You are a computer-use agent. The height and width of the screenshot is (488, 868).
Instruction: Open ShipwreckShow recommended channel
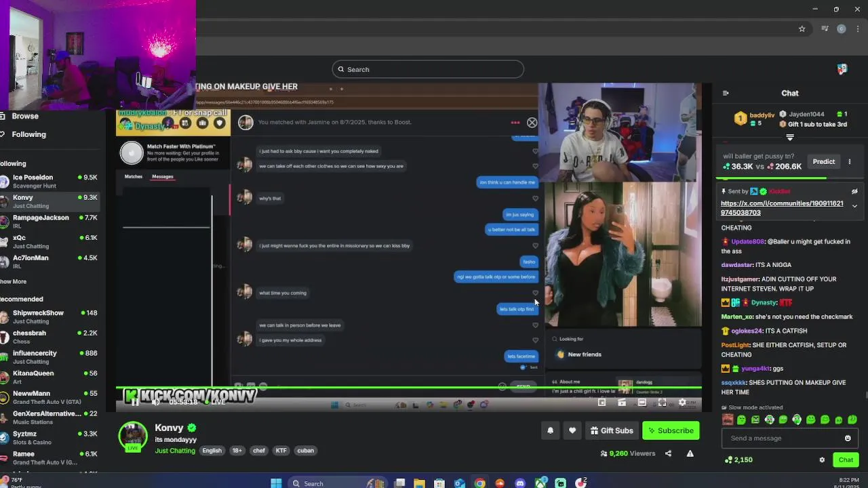tap(50, 317)
